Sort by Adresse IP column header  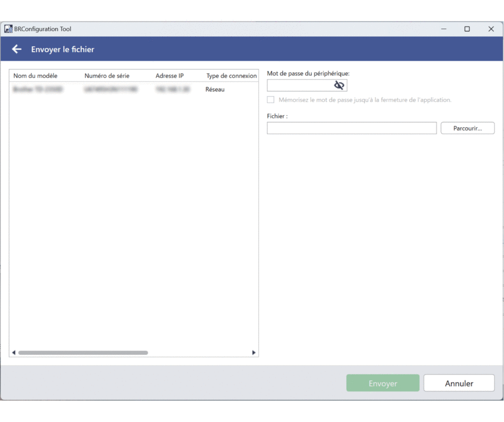pos(170,76)
